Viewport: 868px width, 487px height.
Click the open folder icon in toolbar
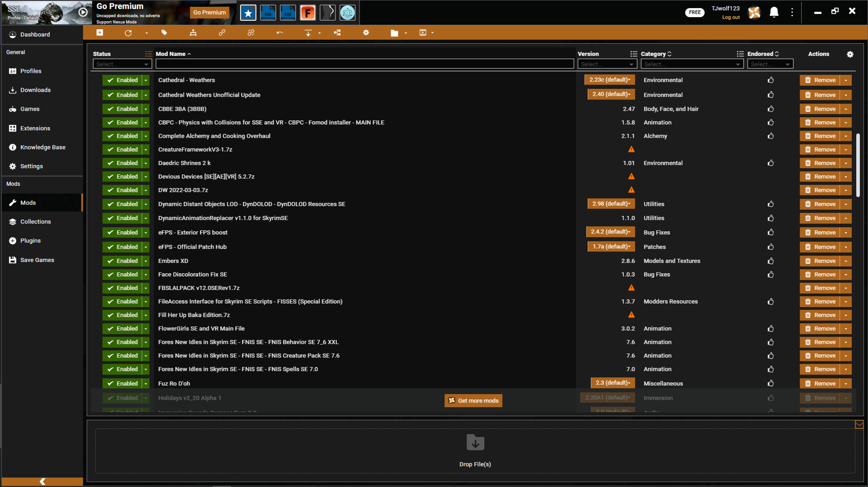(395, 33)
